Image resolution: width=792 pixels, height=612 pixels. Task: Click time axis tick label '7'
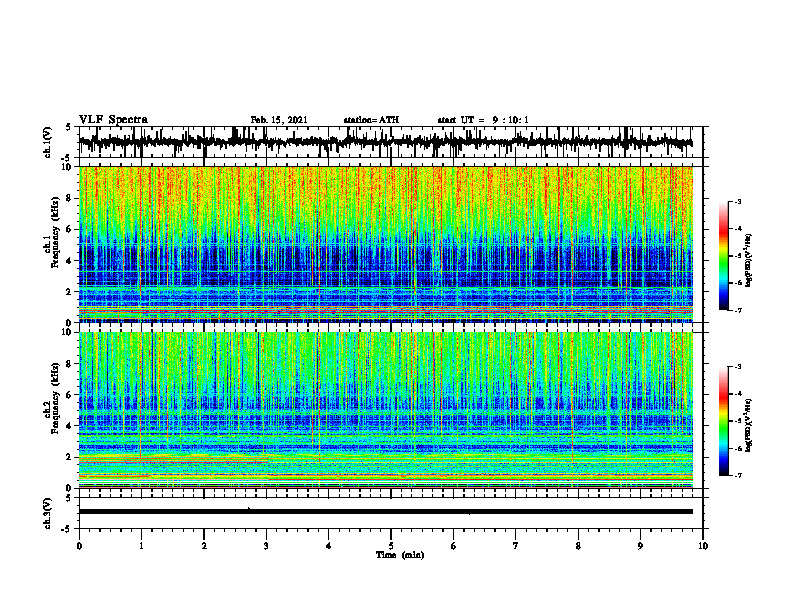point(516,546)
